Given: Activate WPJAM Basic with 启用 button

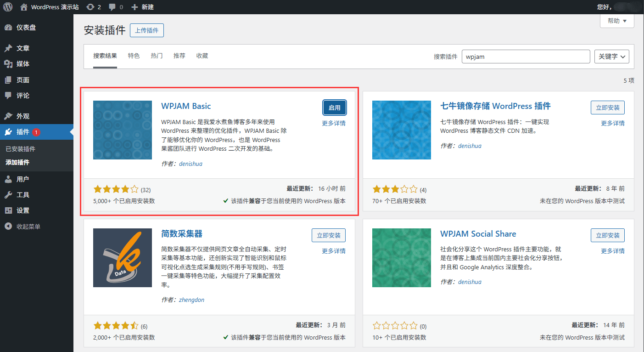Looking at the screenshot, I should coord(334,108).
